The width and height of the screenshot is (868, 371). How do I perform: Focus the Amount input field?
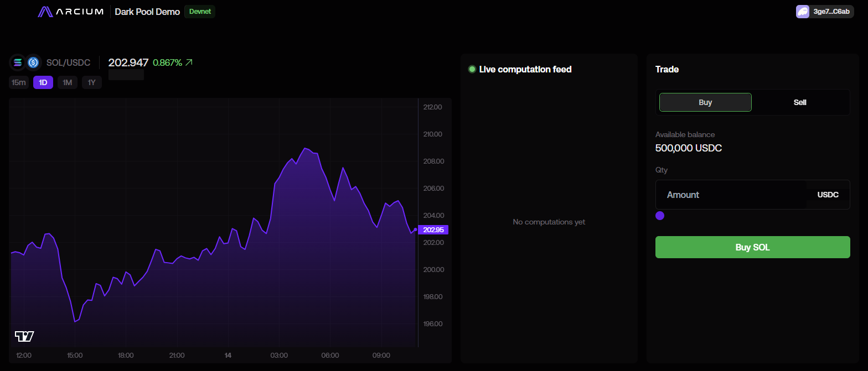click(x=731, y=195)
